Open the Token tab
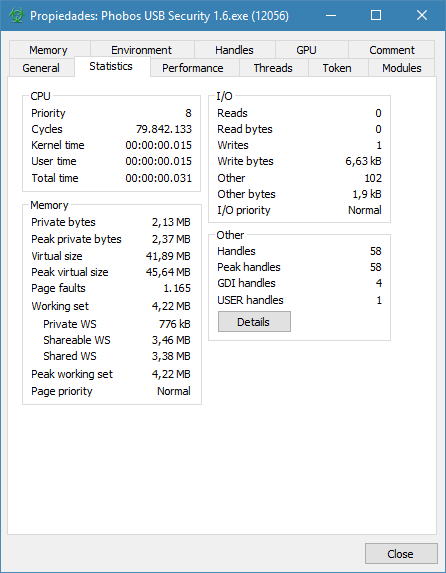The image size is (446, 573). (338, 68)
